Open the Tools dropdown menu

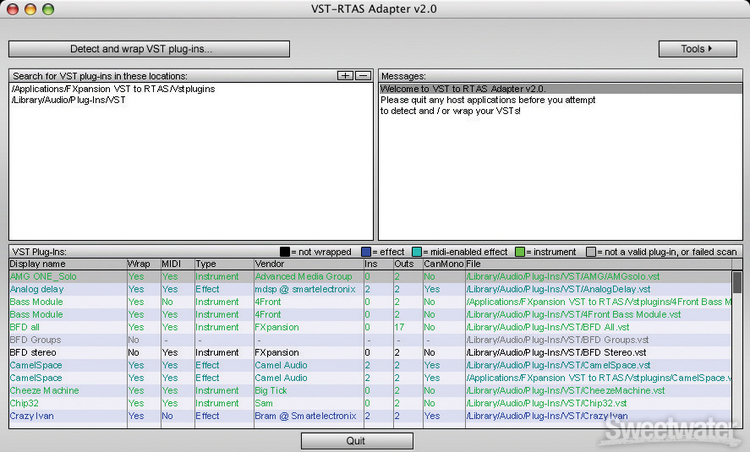[697, 48]
